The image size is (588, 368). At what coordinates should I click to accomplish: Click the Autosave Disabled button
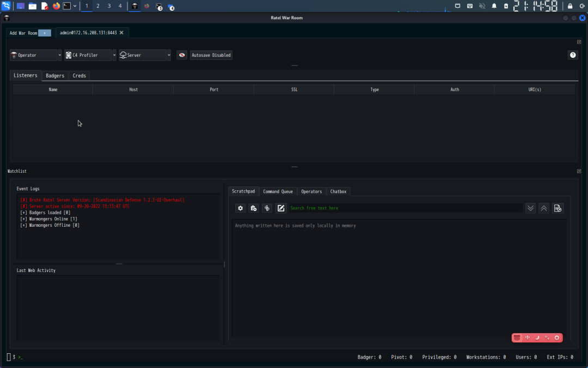point(211,55)
